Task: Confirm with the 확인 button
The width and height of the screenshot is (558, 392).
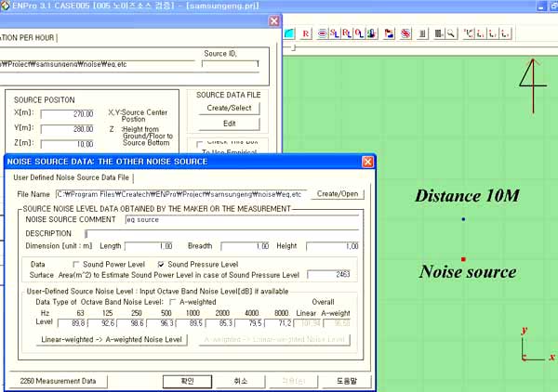Action: [187, 382]
